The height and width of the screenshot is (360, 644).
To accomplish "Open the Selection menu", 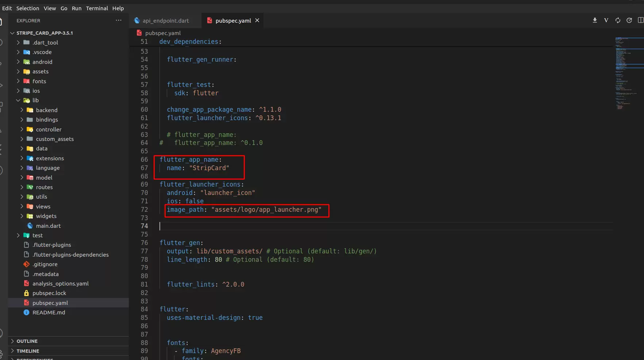I will coord(28,8).
